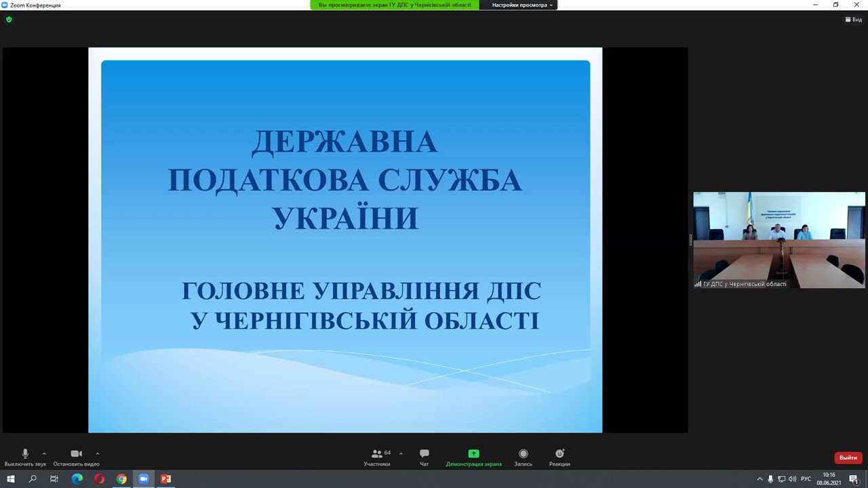
Task: Open the Reactions menu
Action: point(559,457)
